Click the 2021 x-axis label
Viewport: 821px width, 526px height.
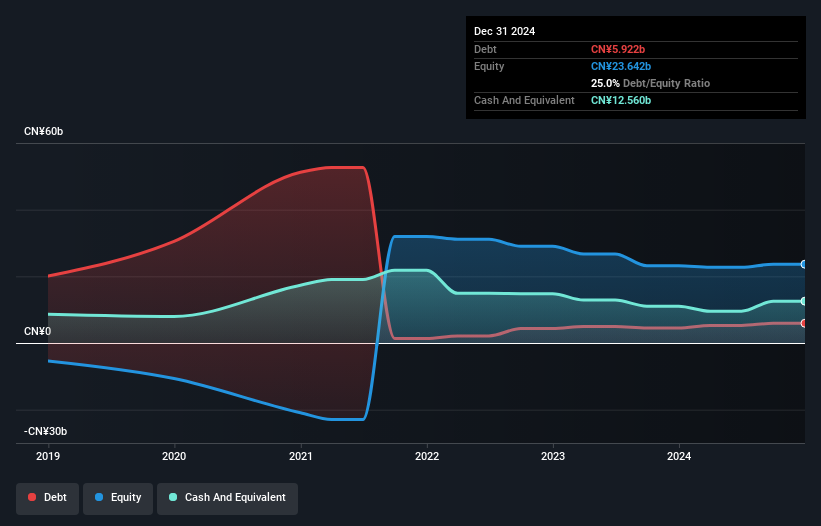pos(301,456)
